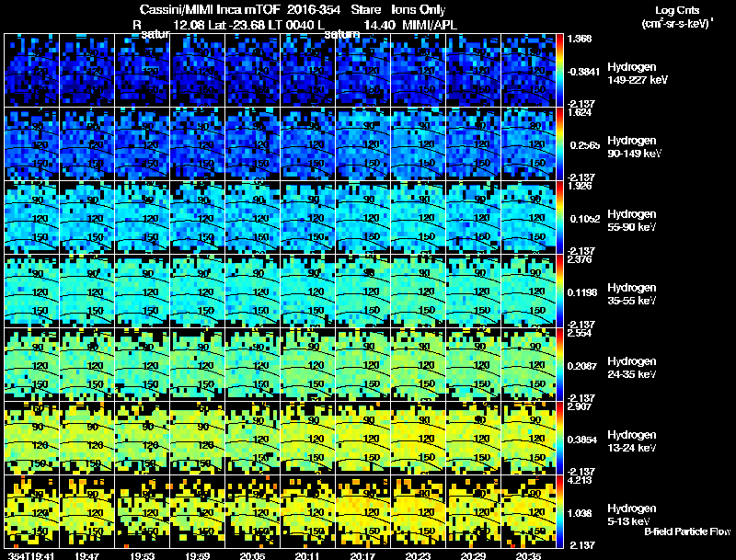736x560 pixels.
Task: Select the 14.40 L value in the header
Action: pyautogui.click(x=379, y=25)
